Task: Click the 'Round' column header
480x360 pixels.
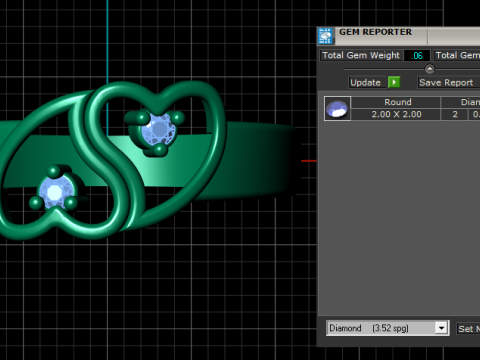Action: [x=396, y=102]
